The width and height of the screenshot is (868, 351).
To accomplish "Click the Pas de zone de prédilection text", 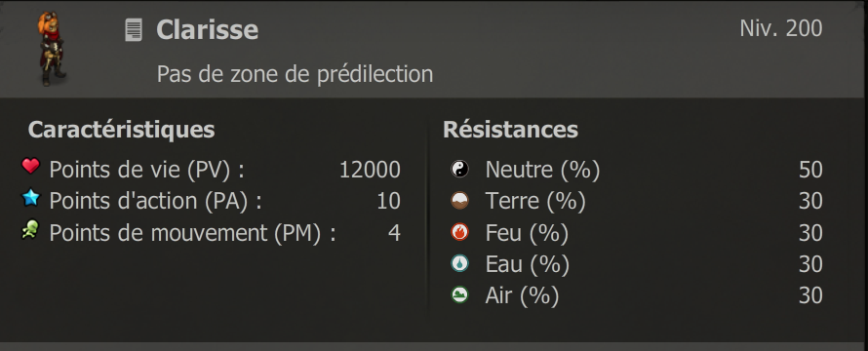I will [295, 74].
